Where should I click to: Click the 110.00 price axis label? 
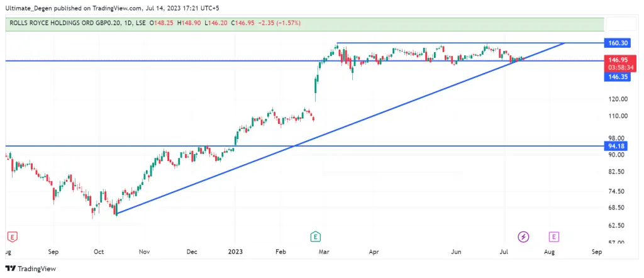[x=619, y=116]
